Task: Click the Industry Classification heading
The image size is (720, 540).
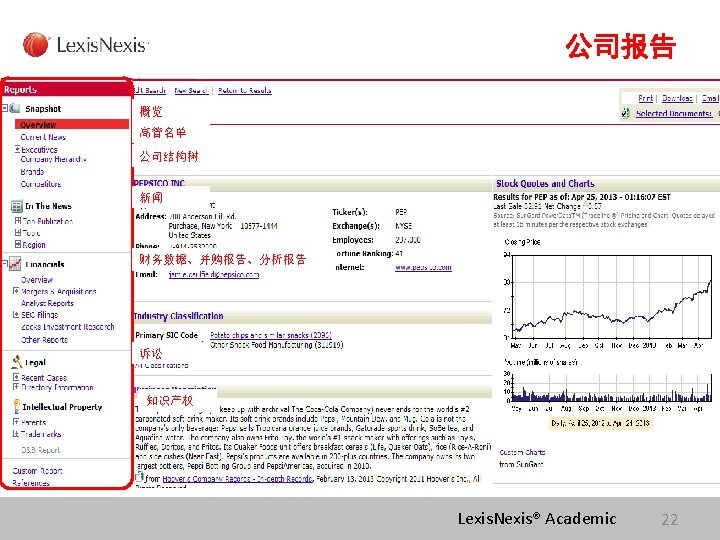Action: click(178, 315)
